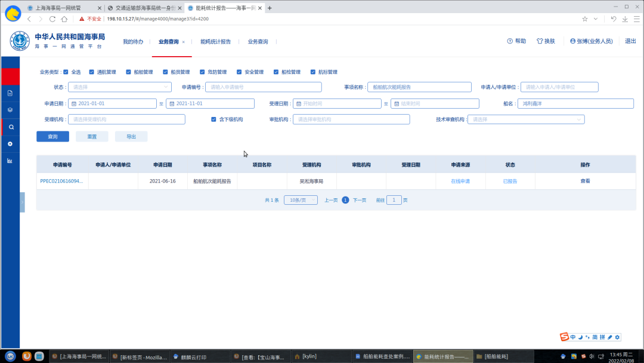Switch to the 我的待办 tab
Viewport: 644px width, 363px height.
tap(133, 42)
